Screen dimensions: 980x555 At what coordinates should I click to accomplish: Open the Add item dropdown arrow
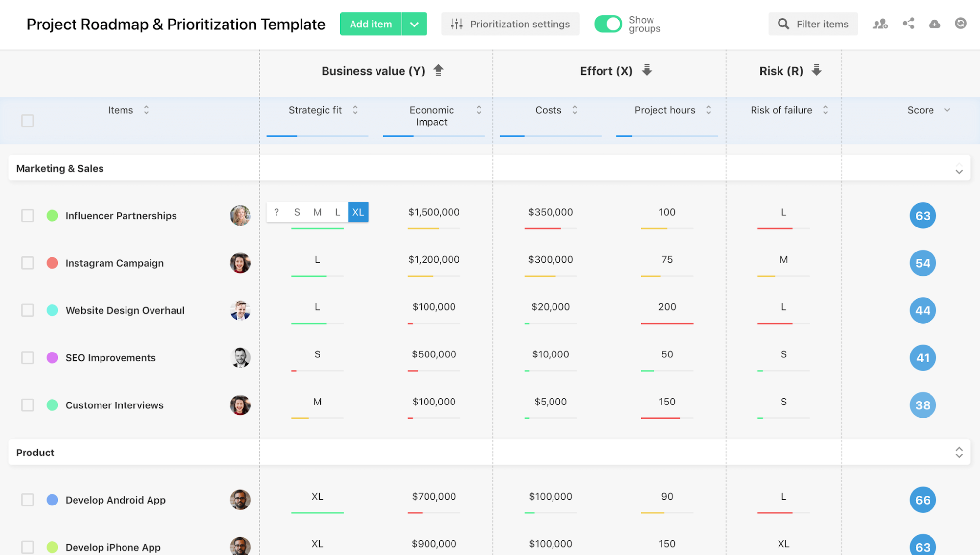point(414,24)
